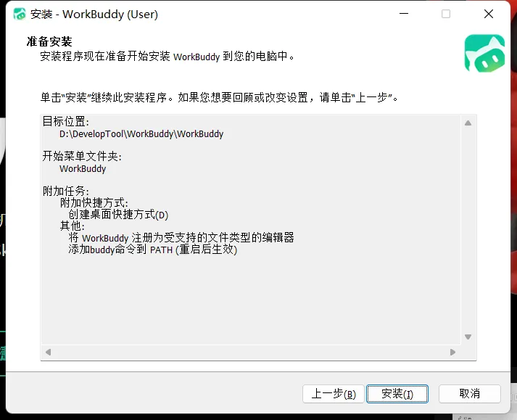Click the horizontal scroll-right arrow

[x=452, y=353]
